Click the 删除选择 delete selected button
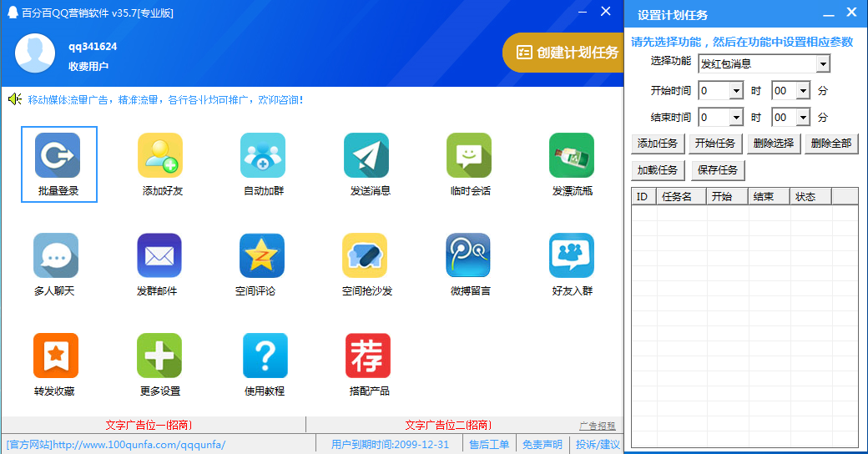The image size is (868, 454). coord(774,144)
